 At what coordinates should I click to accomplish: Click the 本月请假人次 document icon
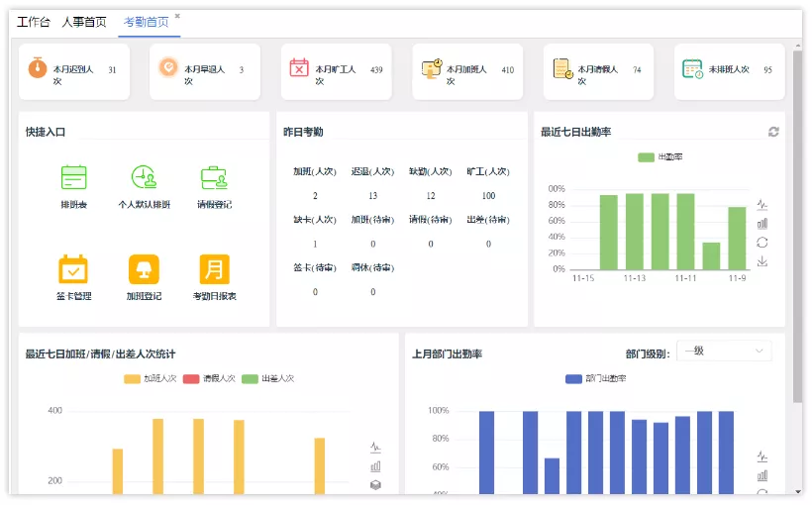point(562,68)
